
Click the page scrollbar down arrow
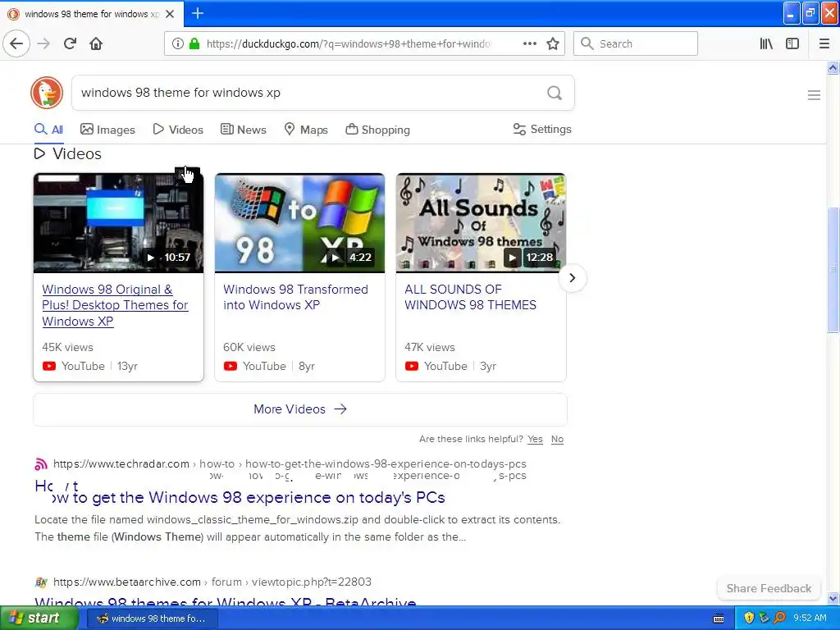pos(833,598)
